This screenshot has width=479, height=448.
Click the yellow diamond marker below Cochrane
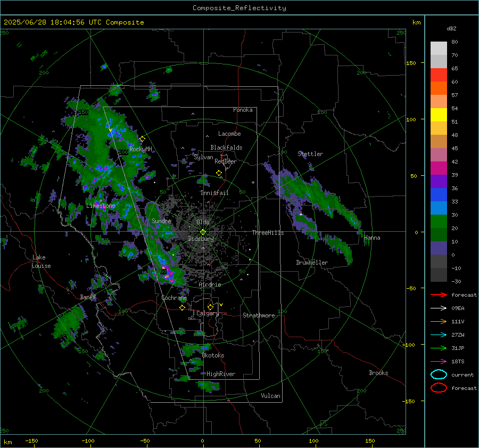[x=182, y=307]
